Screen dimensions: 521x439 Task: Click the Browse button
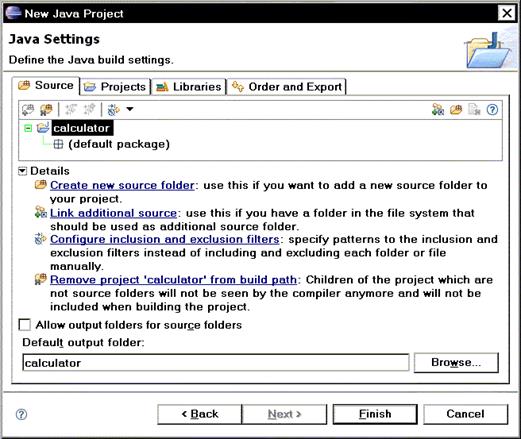click(x=456, y=362)
